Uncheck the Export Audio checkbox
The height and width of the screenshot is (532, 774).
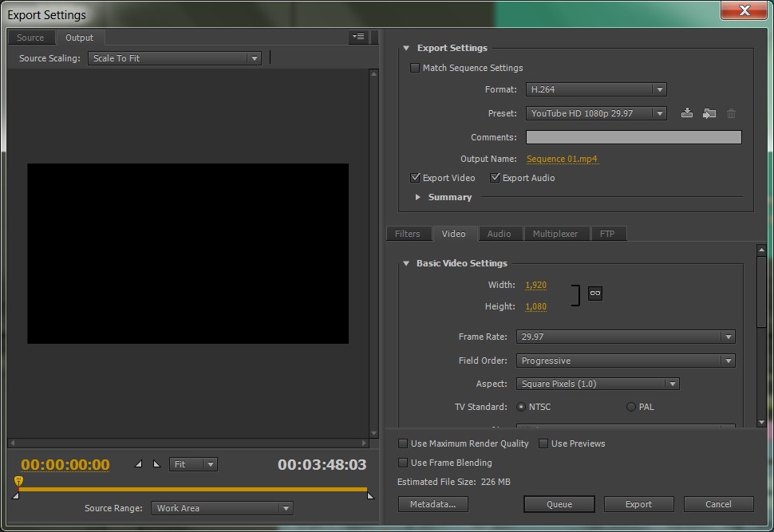pos(496,178)
